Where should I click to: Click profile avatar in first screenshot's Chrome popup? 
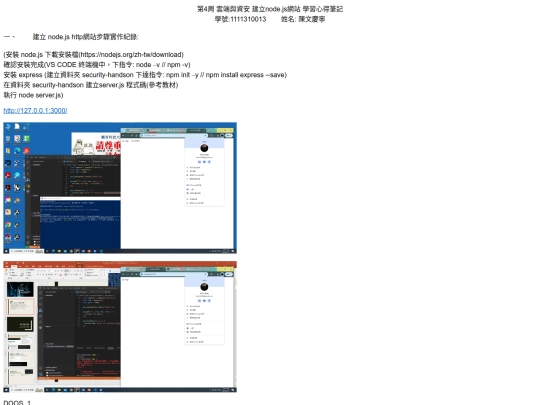[204, 148]
